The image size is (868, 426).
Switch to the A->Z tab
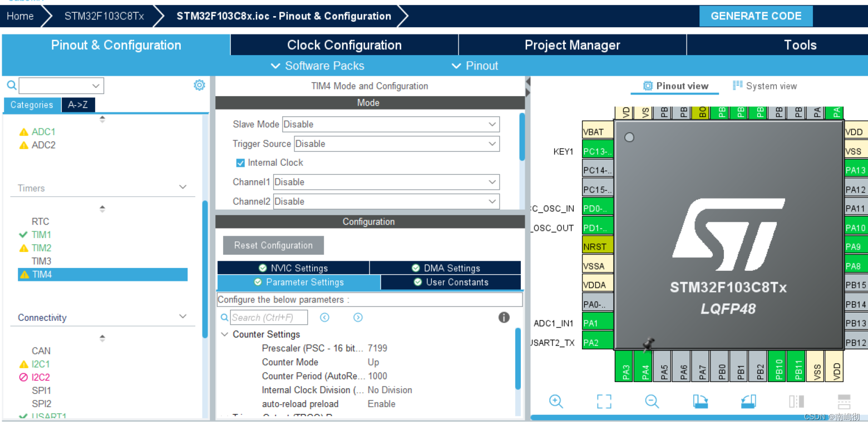pyautogui.click(x=78, y=105)
